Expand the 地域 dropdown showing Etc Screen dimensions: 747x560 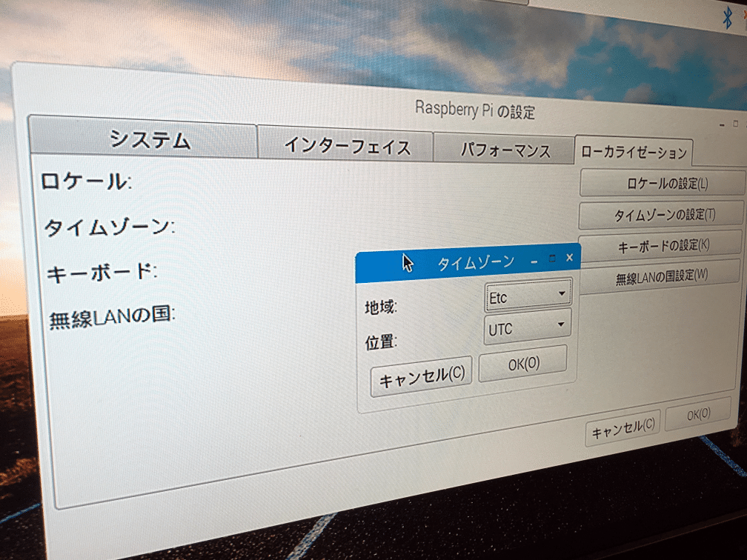[x=528, y=296]
